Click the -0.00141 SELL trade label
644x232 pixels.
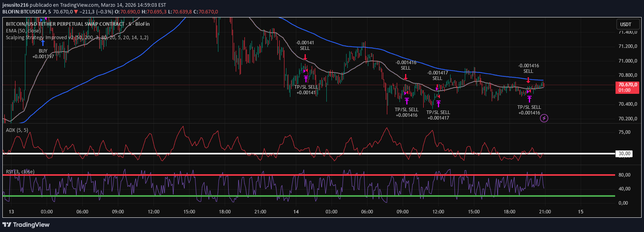305,46
